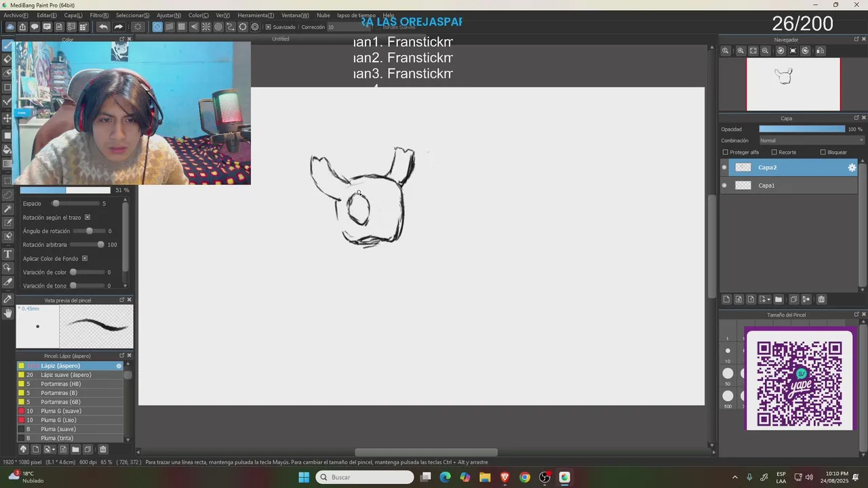Add new raster layer in Capa panel

(726, 300)
